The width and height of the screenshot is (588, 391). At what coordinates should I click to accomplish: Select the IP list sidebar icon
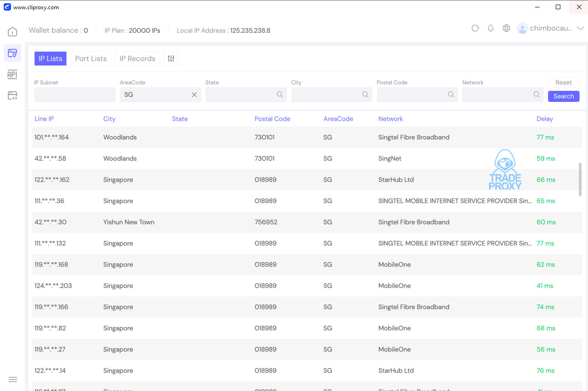pyautogui.click(x=12, y=53)
